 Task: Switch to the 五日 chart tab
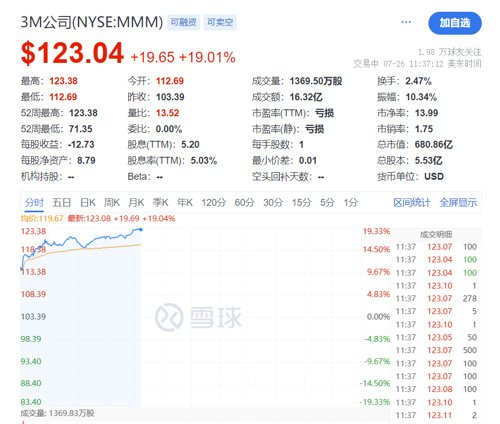click(x=62, y=202)
